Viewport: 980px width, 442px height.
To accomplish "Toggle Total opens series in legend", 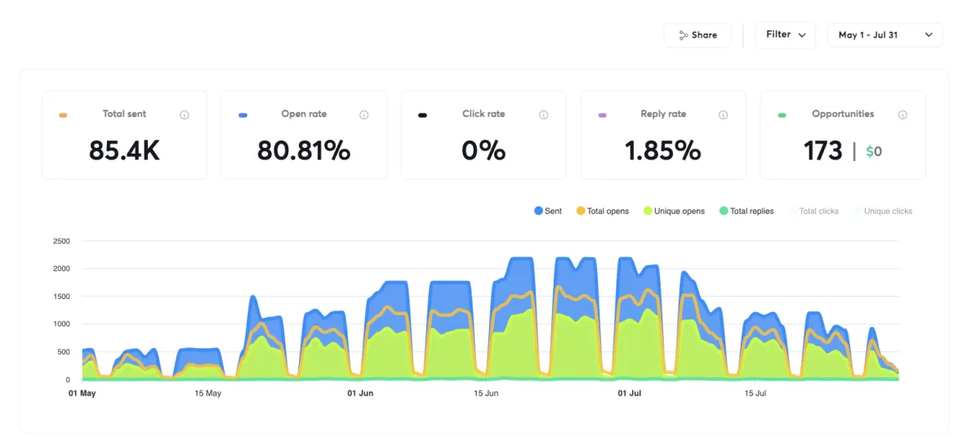I will pyautogui.click(x=603, y=211).
